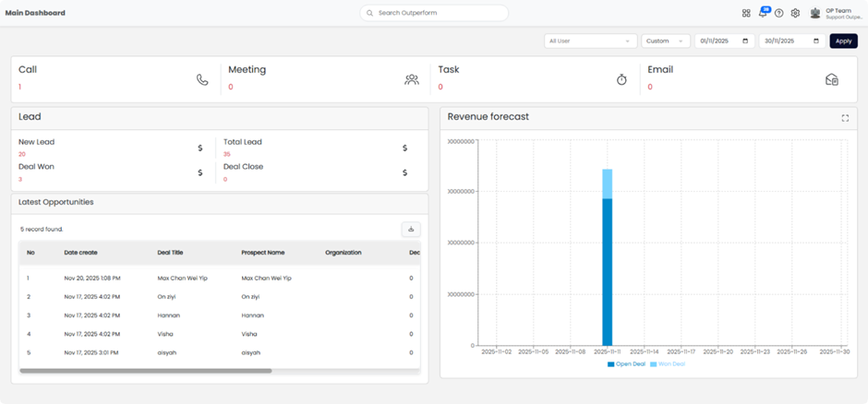Sort by Deal Title column header
This screenshot has height=404, width=868.
(x=170, y=253)
